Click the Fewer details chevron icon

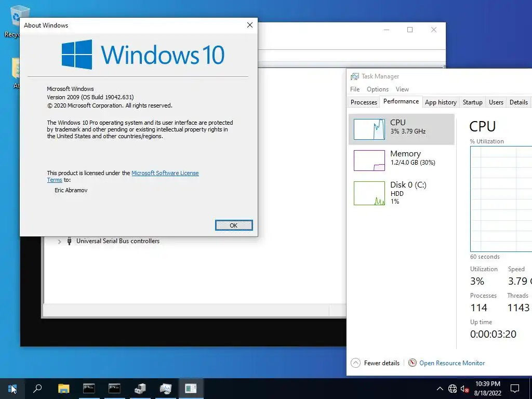click(355, 363)
